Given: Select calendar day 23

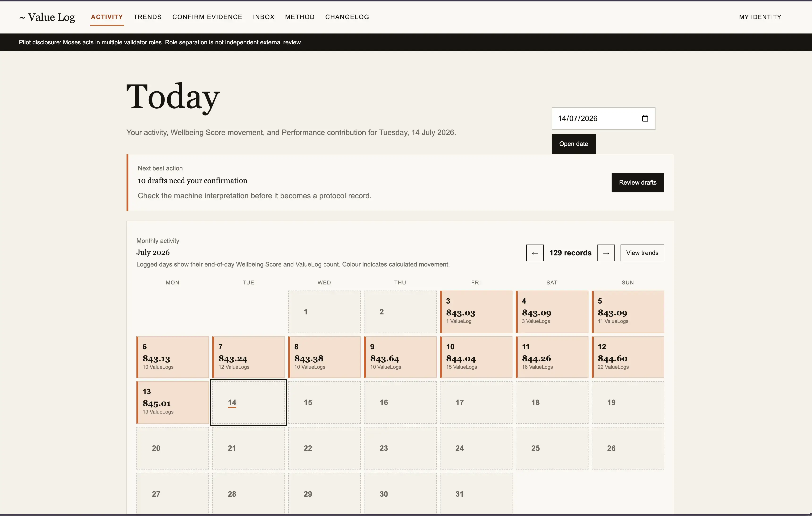Looking at the screenshot, I should pyautogui.click(x=400, y=448).
